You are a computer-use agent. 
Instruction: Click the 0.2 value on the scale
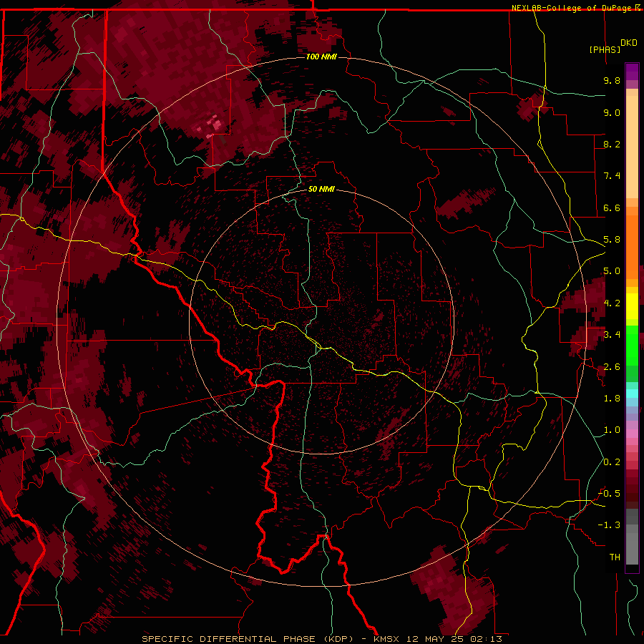[612, 462]
